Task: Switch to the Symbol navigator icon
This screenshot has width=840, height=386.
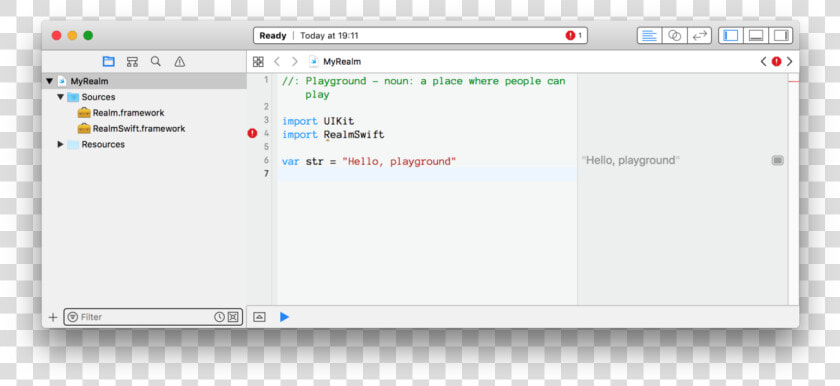Action: [x=132, y=62]
